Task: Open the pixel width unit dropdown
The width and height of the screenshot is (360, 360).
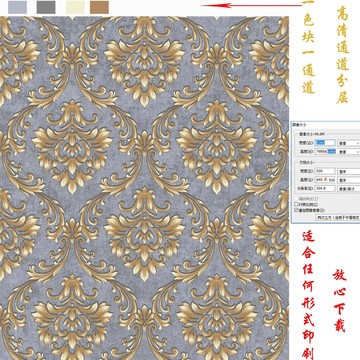Action: pos(349,143)
